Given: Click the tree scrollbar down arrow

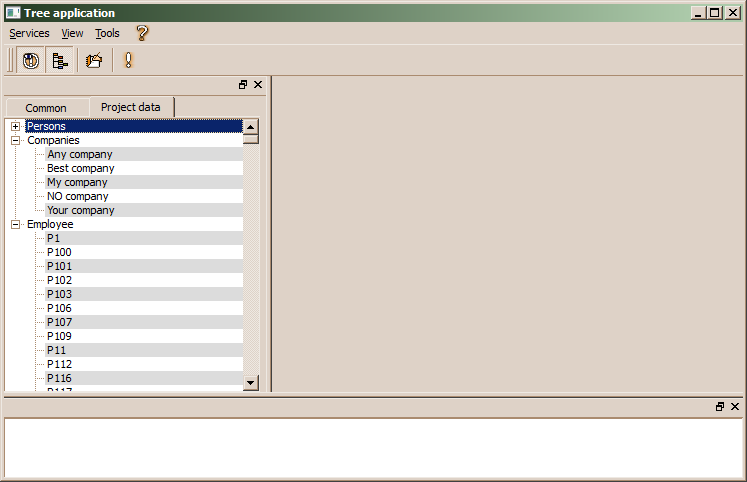Looking at the screenshot, I should pos(251,382).
